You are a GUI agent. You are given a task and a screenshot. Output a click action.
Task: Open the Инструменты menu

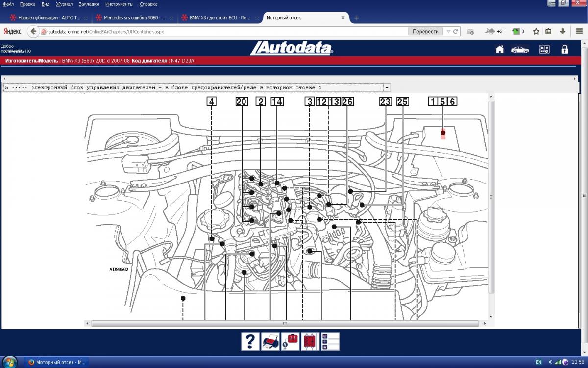pyautogui.click(x=120, y=4)
